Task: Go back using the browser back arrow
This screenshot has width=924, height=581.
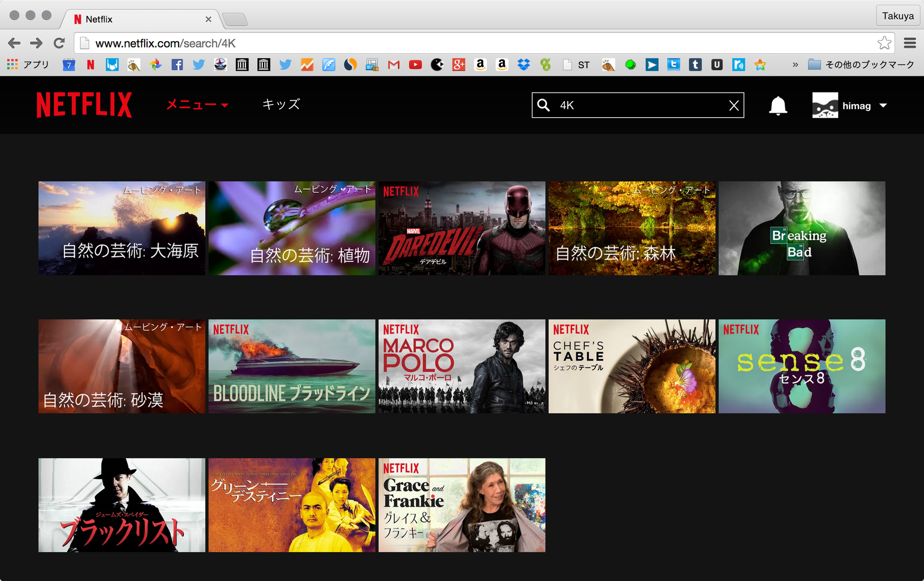Action: (15, 43)
